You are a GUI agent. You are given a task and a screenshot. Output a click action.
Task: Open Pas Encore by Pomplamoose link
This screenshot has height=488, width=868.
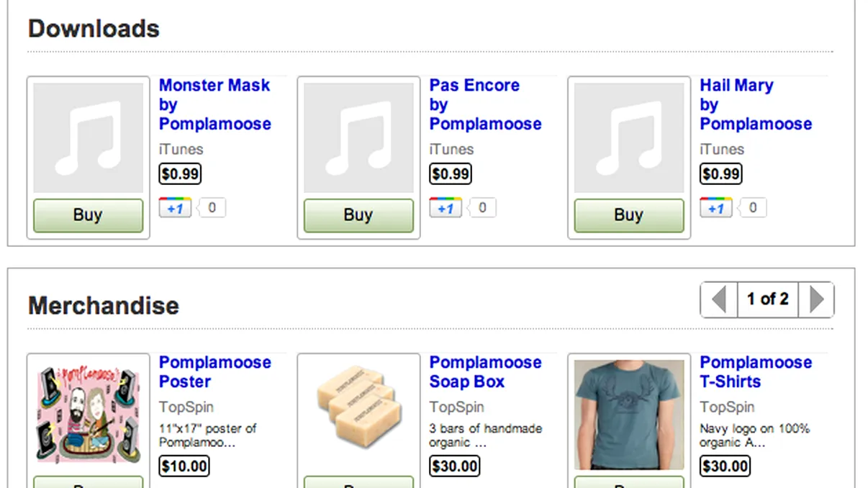click(x=485, y=104)
